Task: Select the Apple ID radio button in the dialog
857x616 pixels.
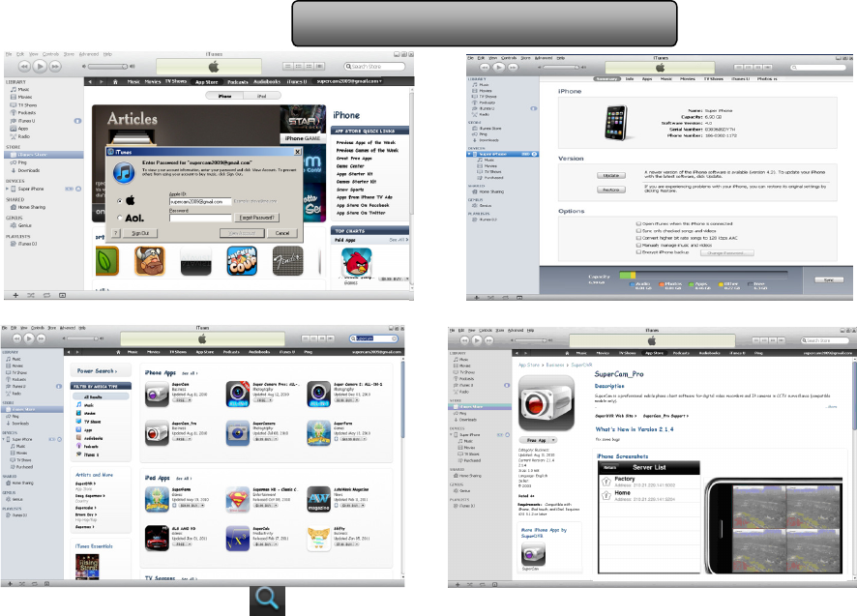Action: point(120,201)
